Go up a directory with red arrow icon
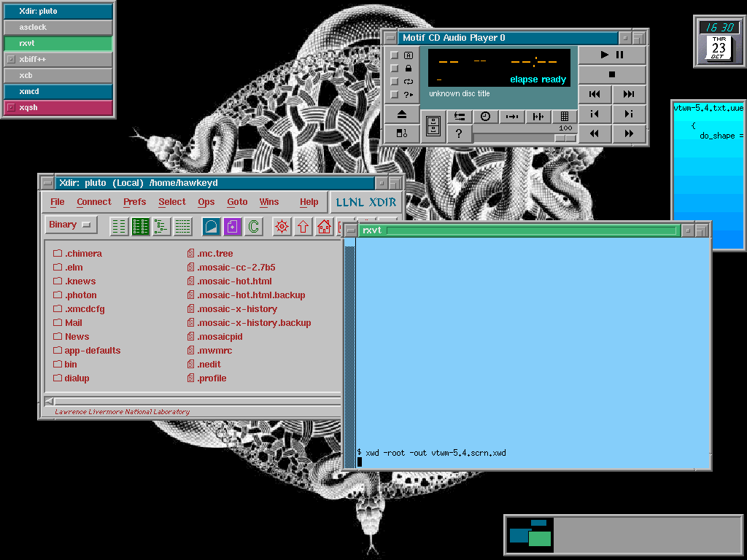747x560 pixels. 303,227
